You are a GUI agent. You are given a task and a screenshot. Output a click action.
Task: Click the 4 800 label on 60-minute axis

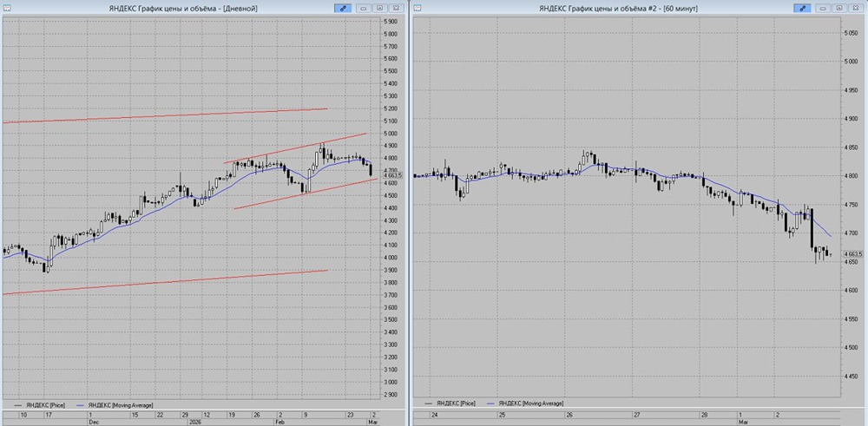(850, 176)
